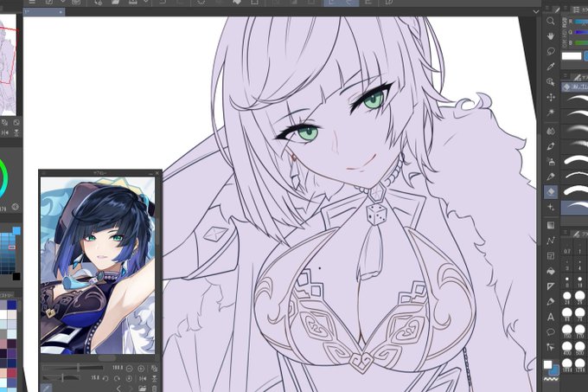Click the Sub View horizontal scrollbar

(x=106, y=358)
